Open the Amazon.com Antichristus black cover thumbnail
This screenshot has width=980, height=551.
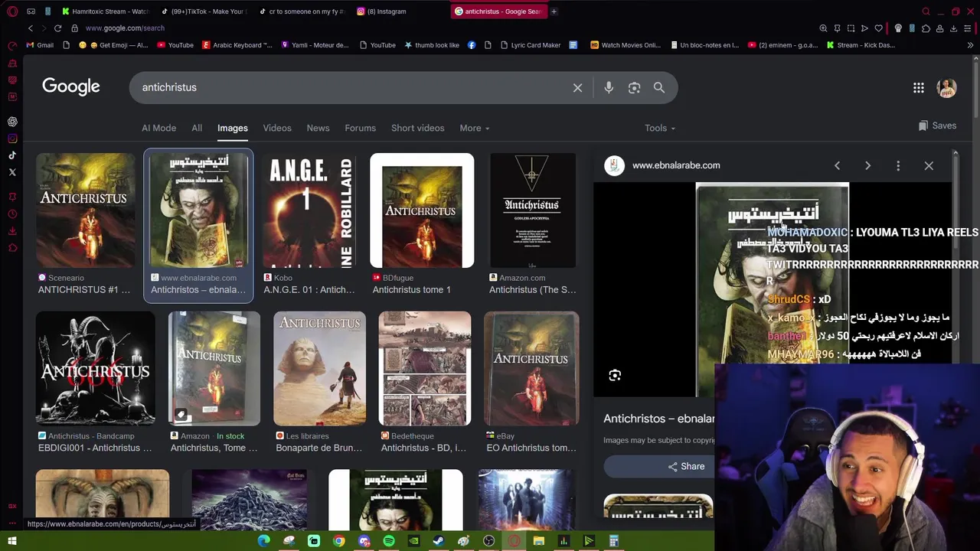tap(533, 210)
